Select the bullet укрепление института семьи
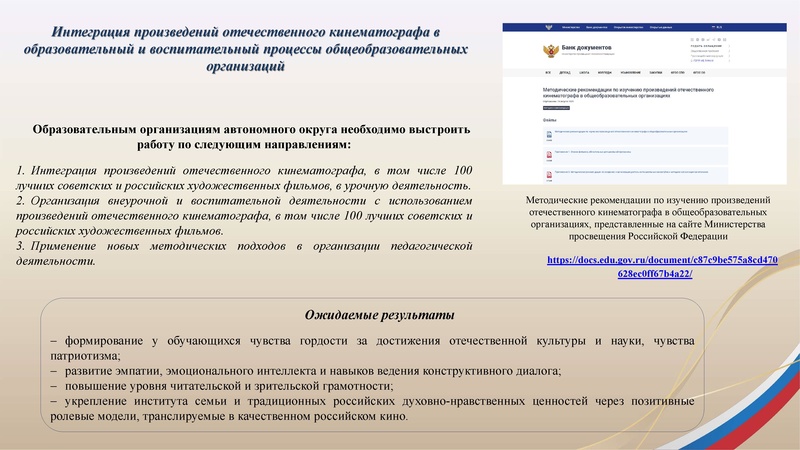Screen dimensions: 800x450 (372, 408)
